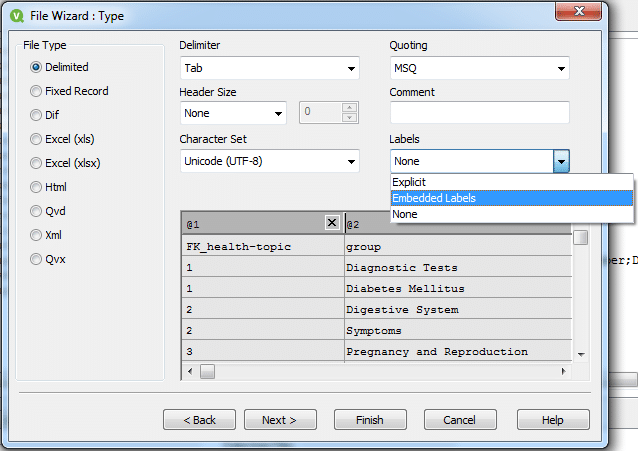Click the Comment text field
The image size is (638, 451).
click(480, 113)
